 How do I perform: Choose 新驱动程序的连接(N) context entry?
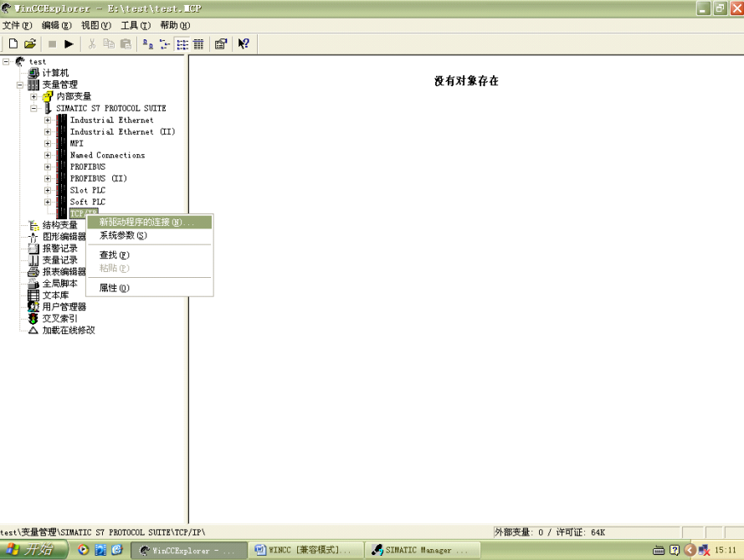(x=150, y=222)
